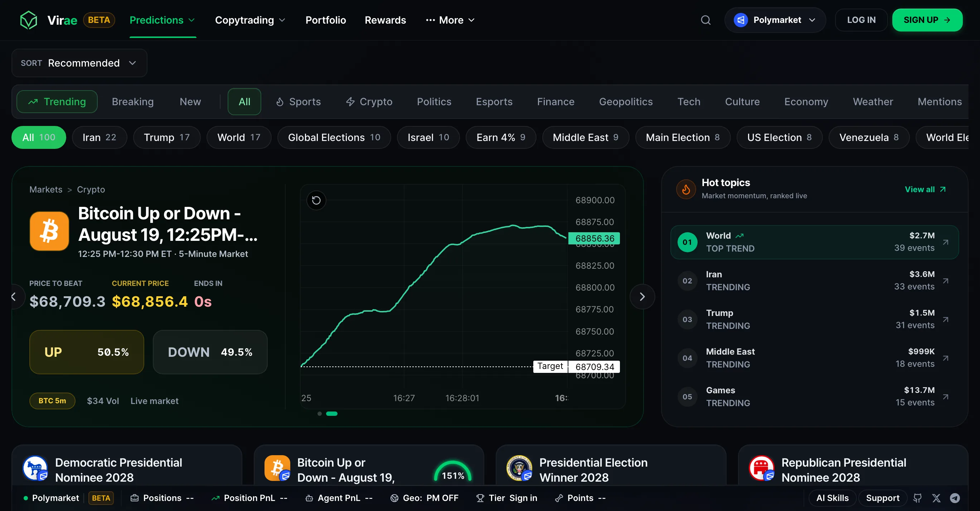Image resolution: width=980 pixels, height=511 pixels.
Task: Filter by the Iran 22 chip
Action: point(99,137)
